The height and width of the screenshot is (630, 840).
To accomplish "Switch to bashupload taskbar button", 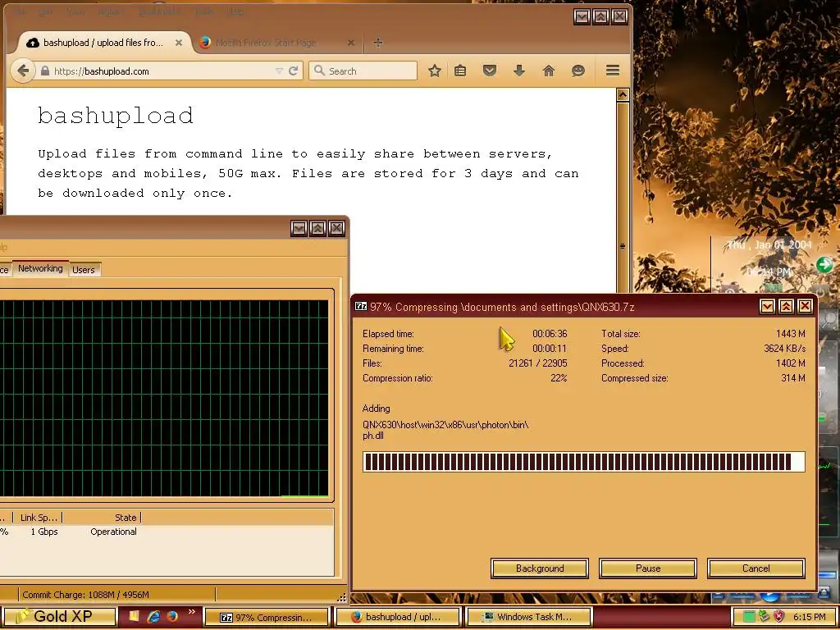I will coord(398,617).
